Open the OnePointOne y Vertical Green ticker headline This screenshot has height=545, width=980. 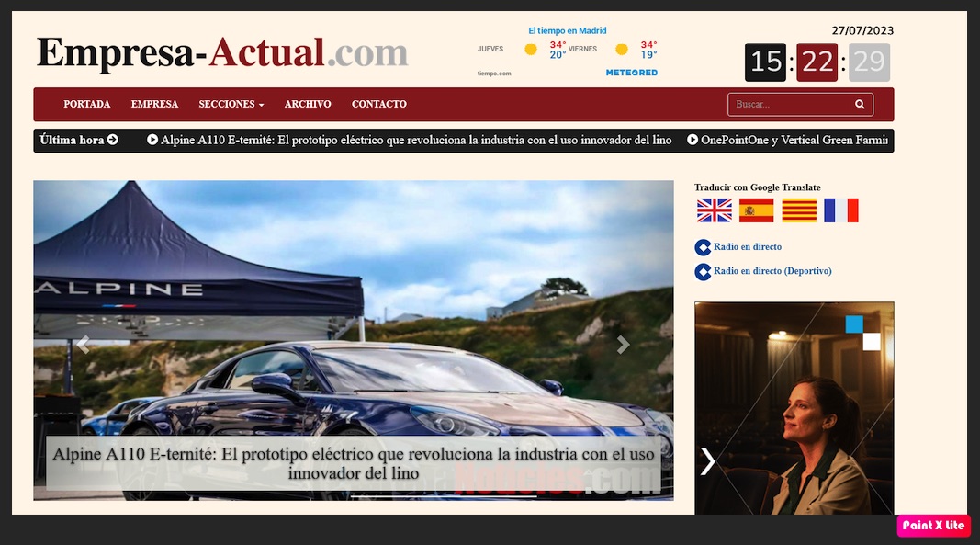pos(794,141)
